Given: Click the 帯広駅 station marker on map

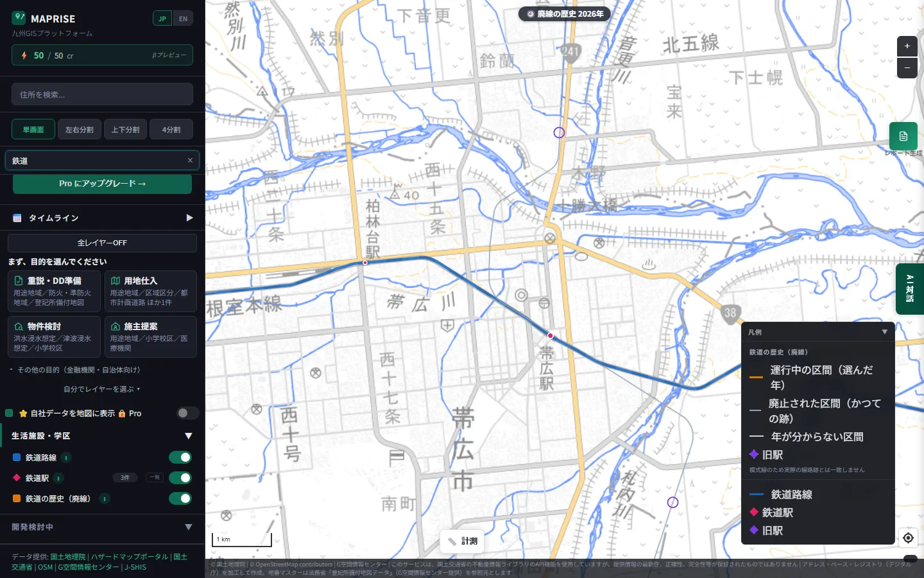Looking at the screenshot, I should (x=550, y=336).
